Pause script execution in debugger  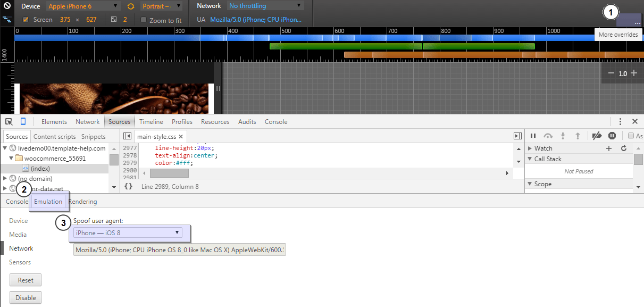533,136
